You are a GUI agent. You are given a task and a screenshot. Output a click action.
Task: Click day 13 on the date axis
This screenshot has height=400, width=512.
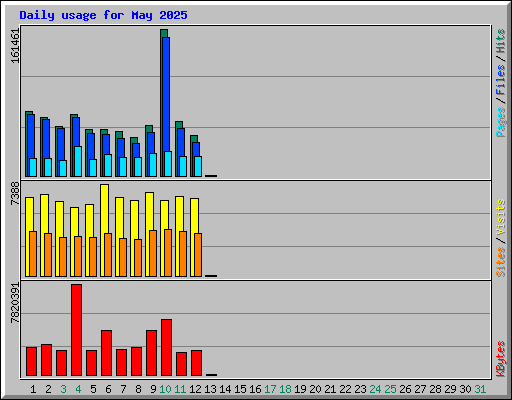[210, 389]
